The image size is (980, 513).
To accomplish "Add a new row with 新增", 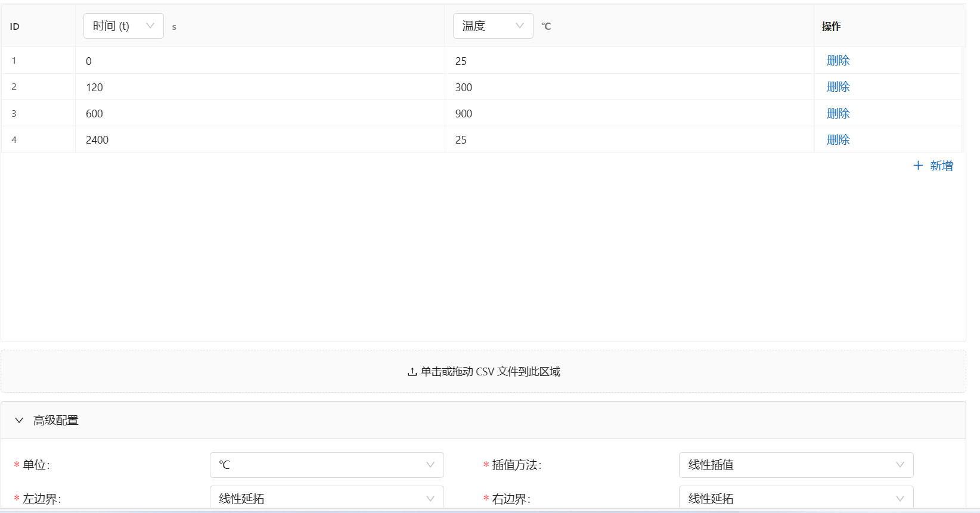I will (x=934, y=166).
